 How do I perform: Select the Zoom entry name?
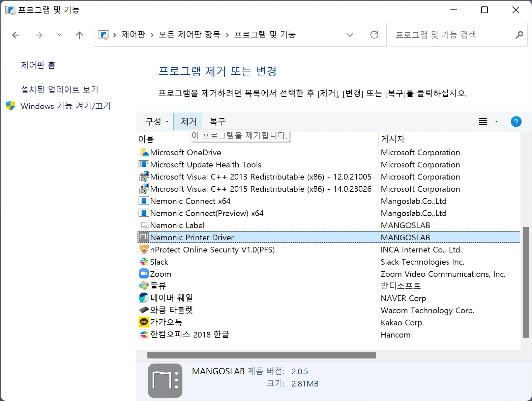point(160,274)
